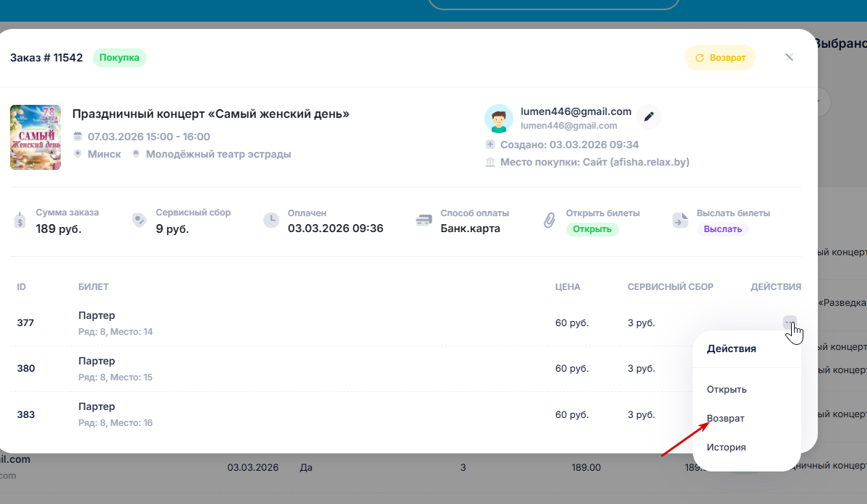Click the venue Молодёжный театр эстрады

tap(218, 154)
